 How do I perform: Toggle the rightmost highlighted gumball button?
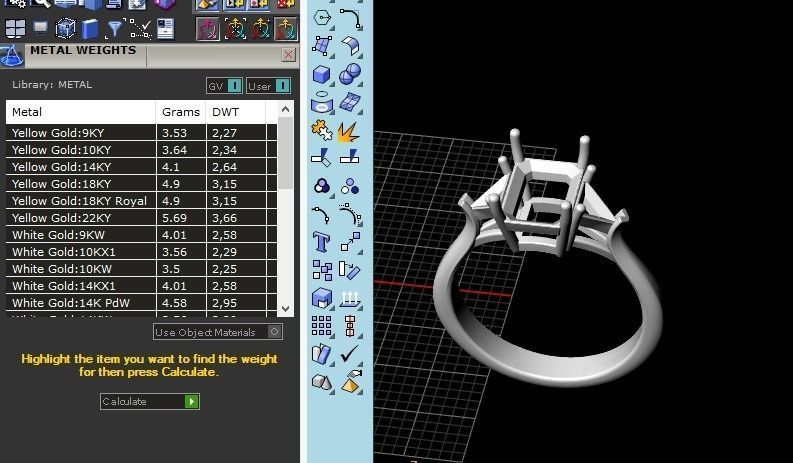pyautogui.click(x=286, y=28)
